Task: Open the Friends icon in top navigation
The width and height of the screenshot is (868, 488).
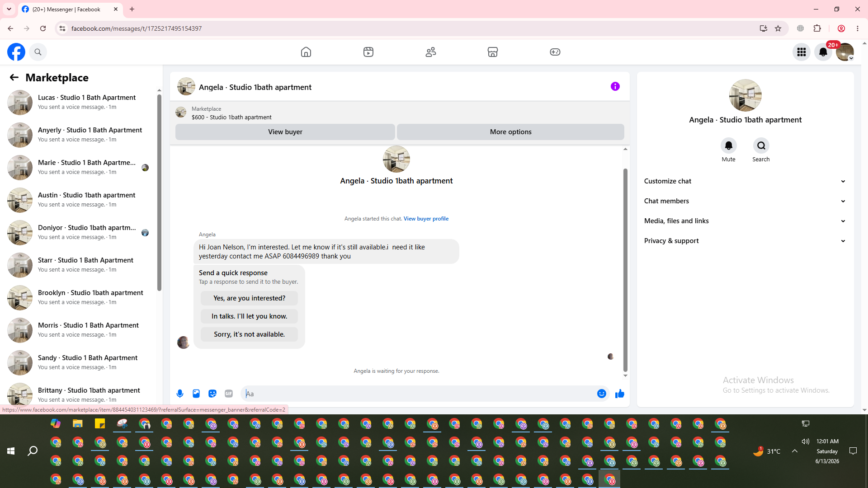Action: click(431, 52)
